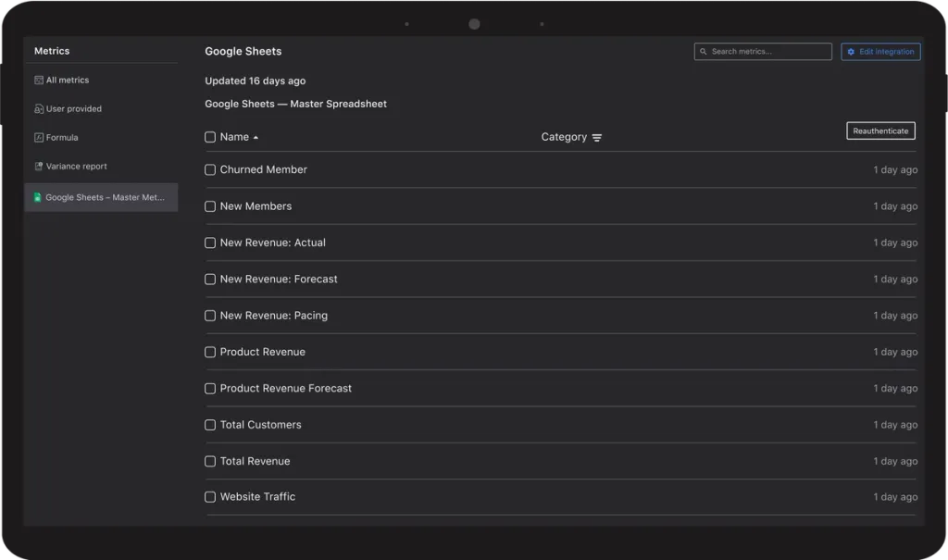Open the Product Revenue Forecast metric
The height and width of the screenshot is (560, 948).
[285, 388]
